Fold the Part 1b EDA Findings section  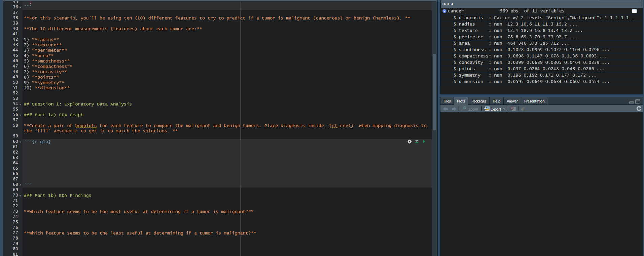tap(20, 196)
